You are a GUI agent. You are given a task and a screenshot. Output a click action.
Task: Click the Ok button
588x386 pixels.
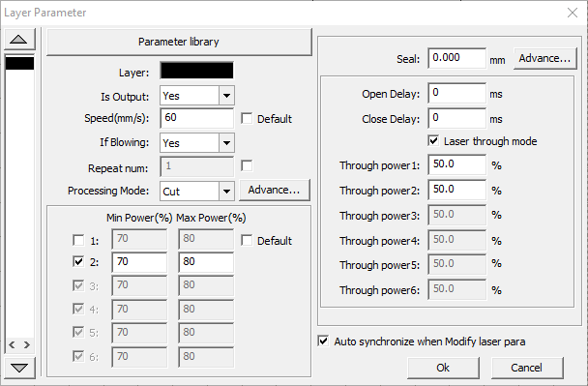coord(443,368)
